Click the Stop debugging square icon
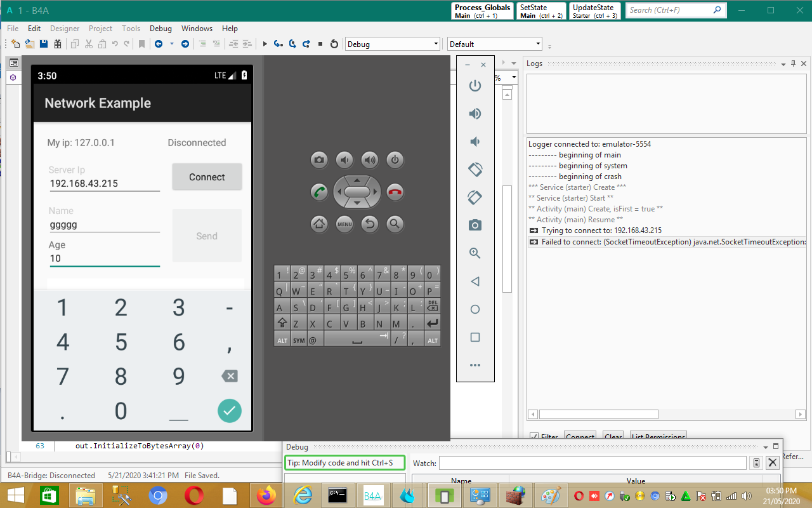Viewport: 812px width, 508px height. tap(320, 44)
